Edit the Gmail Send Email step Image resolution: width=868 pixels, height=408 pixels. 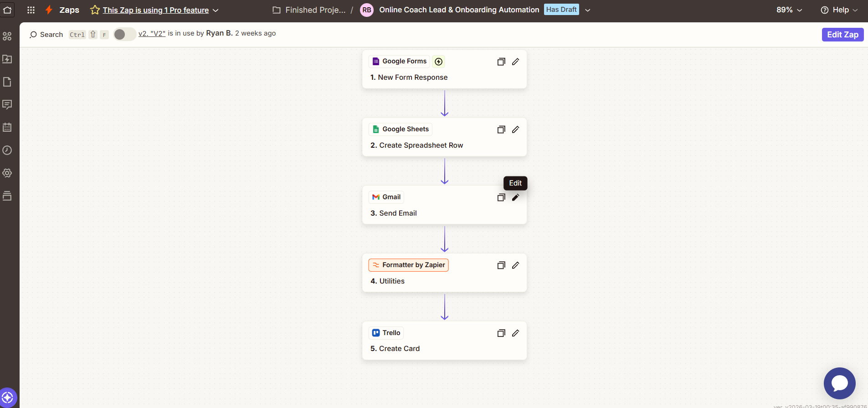pos(515,197)
